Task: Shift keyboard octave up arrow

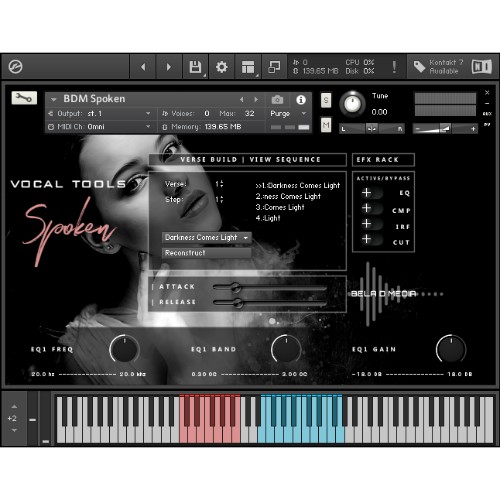Action: pos(14,407)
